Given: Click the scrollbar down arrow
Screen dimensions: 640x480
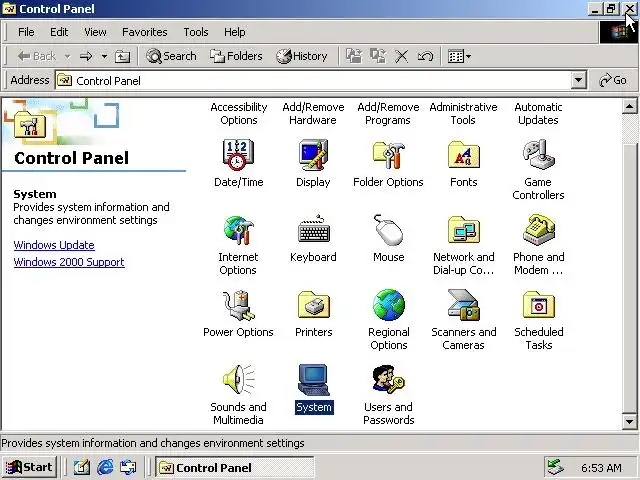Looking at the screenshot, I should pos(629,421).
